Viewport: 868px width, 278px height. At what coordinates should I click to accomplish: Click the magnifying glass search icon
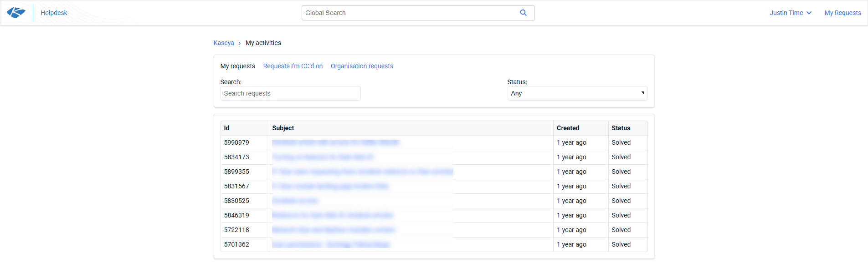(523, 13)
